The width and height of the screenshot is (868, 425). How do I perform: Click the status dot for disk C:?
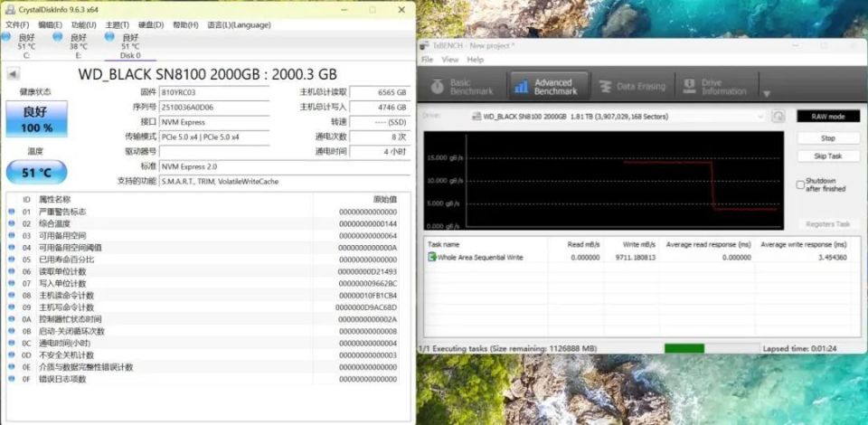click(x=5, y=36)
